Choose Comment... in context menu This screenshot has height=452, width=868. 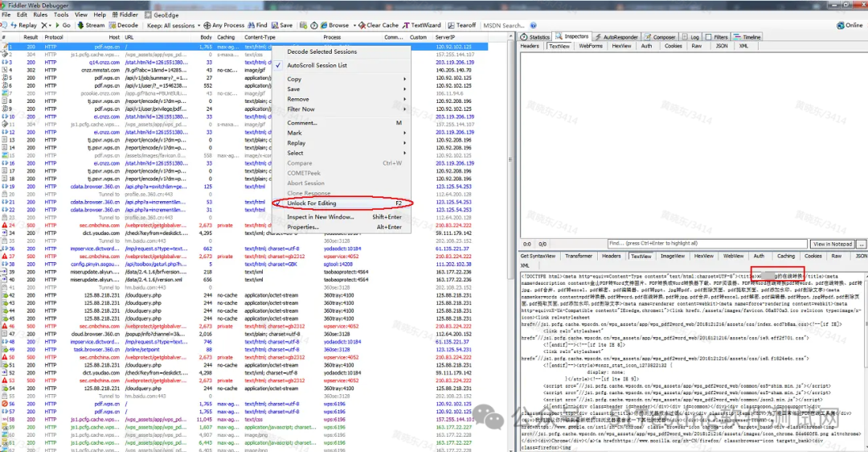coord(341,123)
